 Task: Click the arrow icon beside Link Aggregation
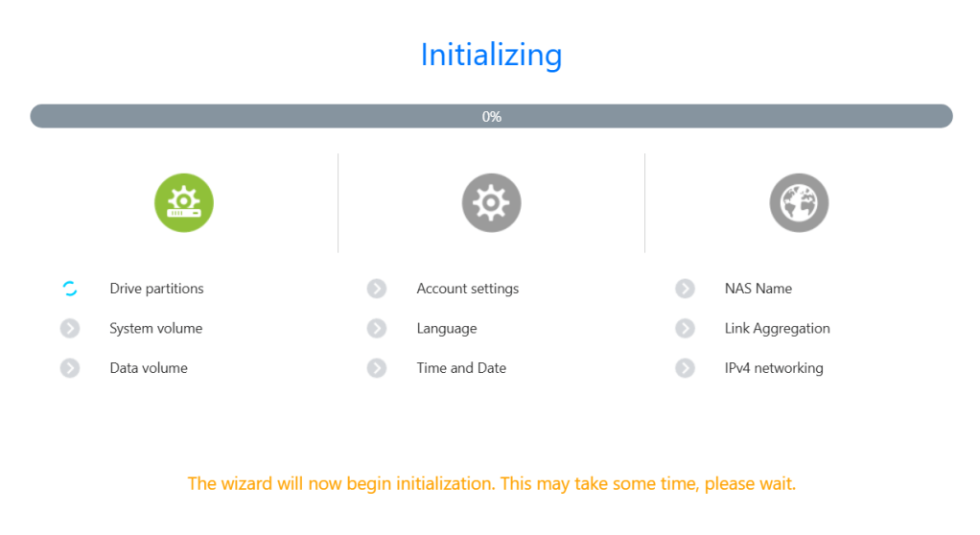click(685, 329)
